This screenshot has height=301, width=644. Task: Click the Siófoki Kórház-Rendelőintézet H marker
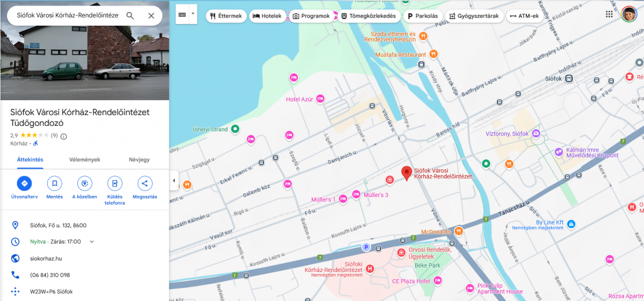tap(370, 270)
